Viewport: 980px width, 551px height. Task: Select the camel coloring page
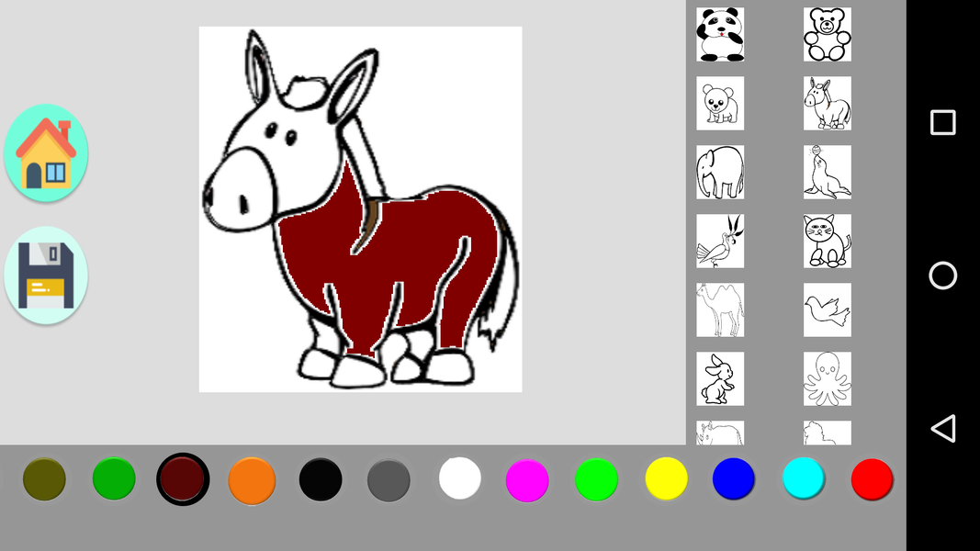pos(720,309)
